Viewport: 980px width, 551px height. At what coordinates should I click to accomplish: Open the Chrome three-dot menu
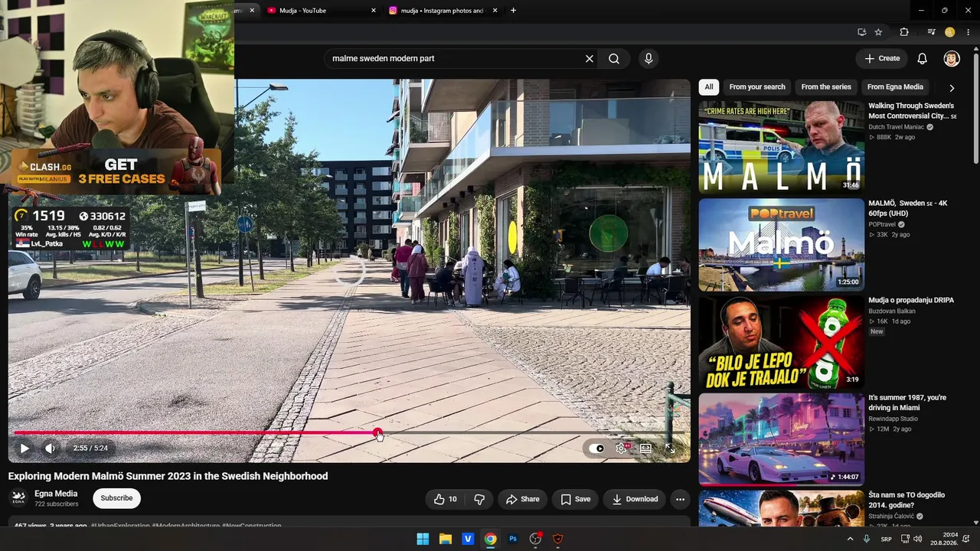click(x=969, y=32)
